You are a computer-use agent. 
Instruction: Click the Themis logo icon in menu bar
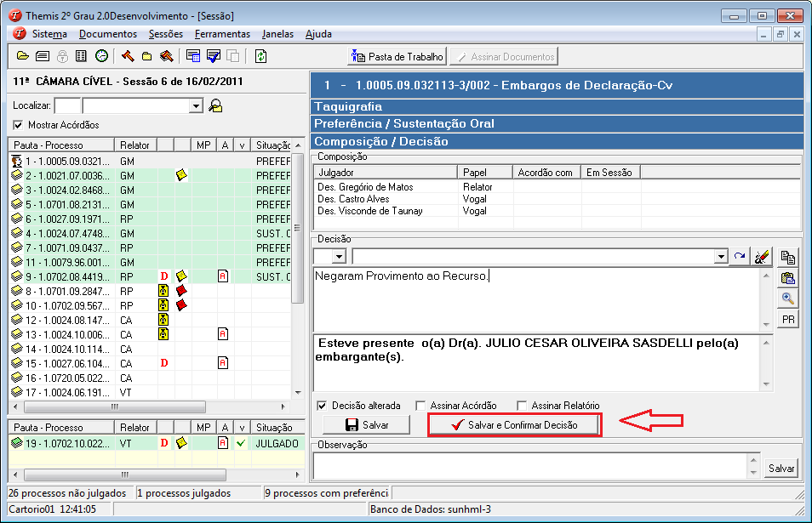(20, 34)
